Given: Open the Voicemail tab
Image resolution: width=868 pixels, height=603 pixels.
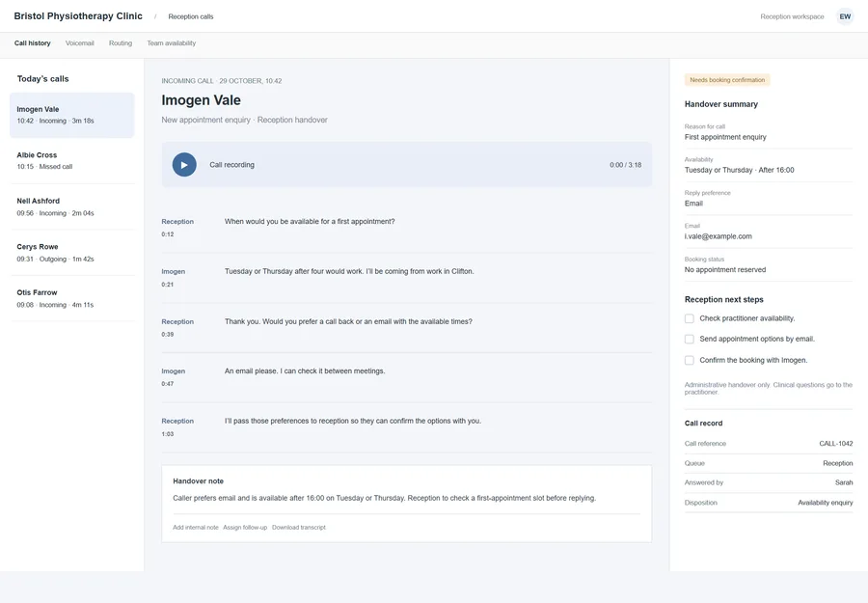Looking at the screenshot, I should 80,43.
